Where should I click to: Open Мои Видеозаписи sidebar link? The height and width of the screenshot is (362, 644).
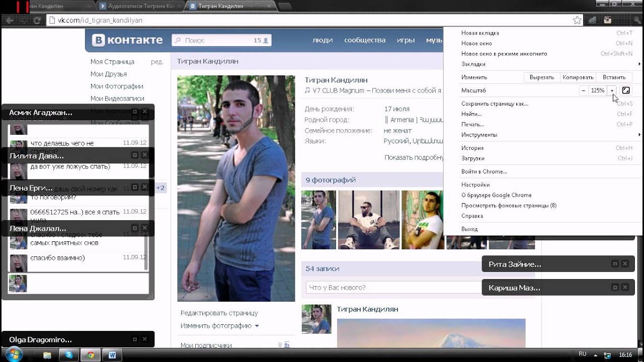pos(117,99)
